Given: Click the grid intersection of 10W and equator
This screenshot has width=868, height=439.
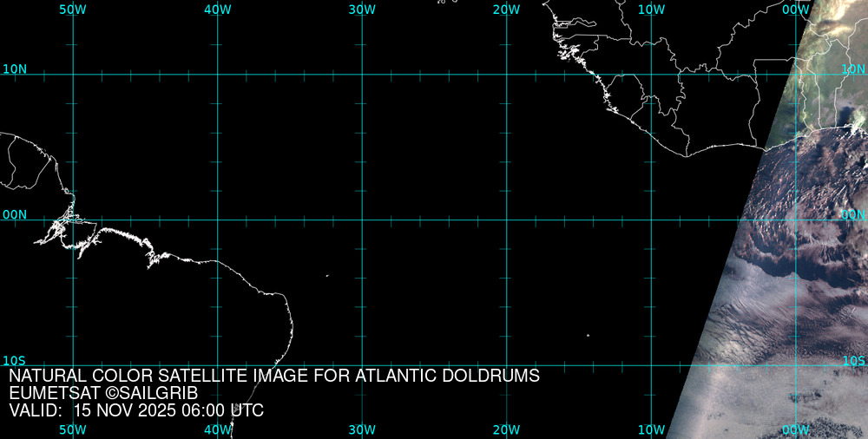Looking at the screenshot, I should 651,219.
